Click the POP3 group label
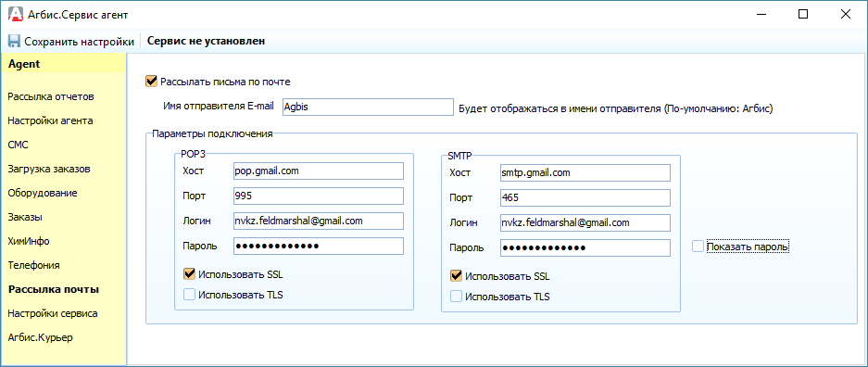The image size is (868, 367). [194, 155]
